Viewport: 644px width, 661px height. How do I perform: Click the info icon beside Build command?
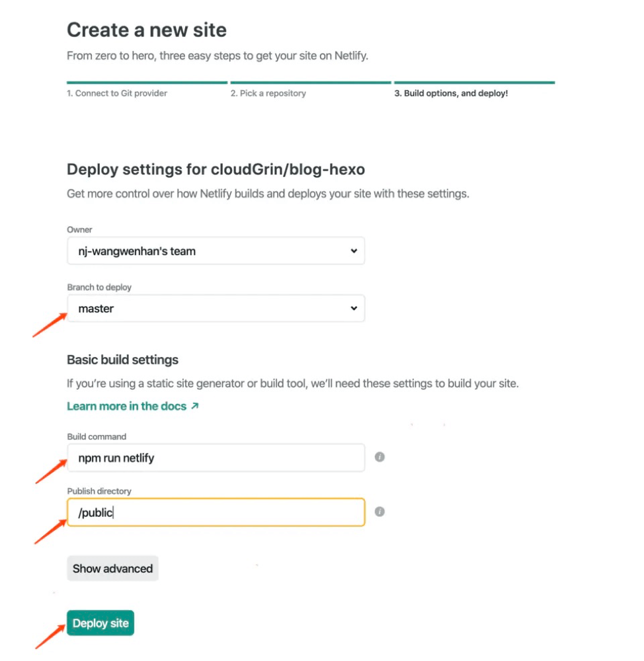(380, 457)
